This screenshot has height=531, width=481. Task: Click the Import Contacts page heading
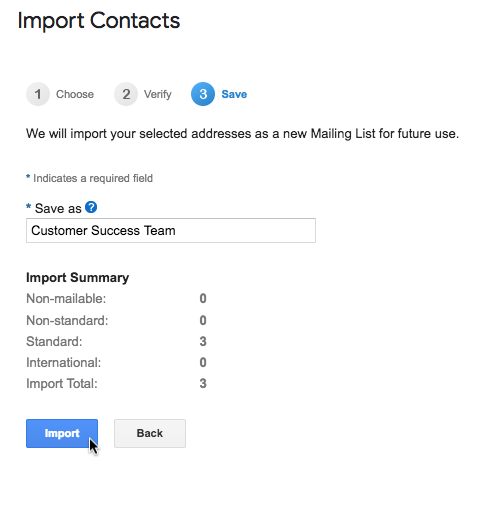click(99, 21)
